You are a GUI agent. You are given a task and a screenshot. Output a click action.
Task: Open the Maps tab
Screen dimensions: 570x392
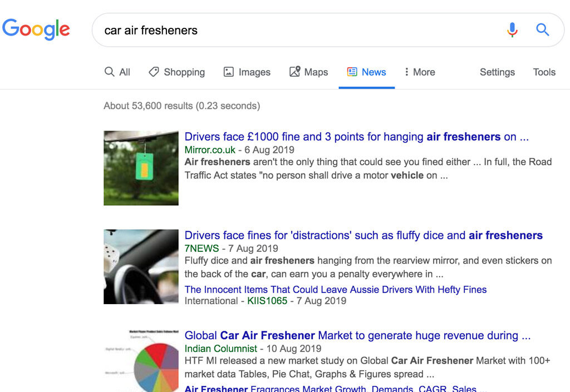308,72
